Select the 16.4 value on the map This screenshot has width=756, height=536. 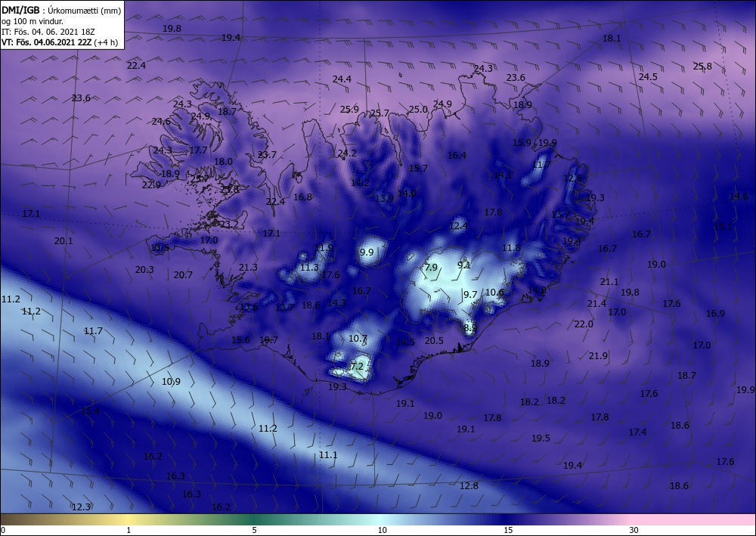pos(457,155)
